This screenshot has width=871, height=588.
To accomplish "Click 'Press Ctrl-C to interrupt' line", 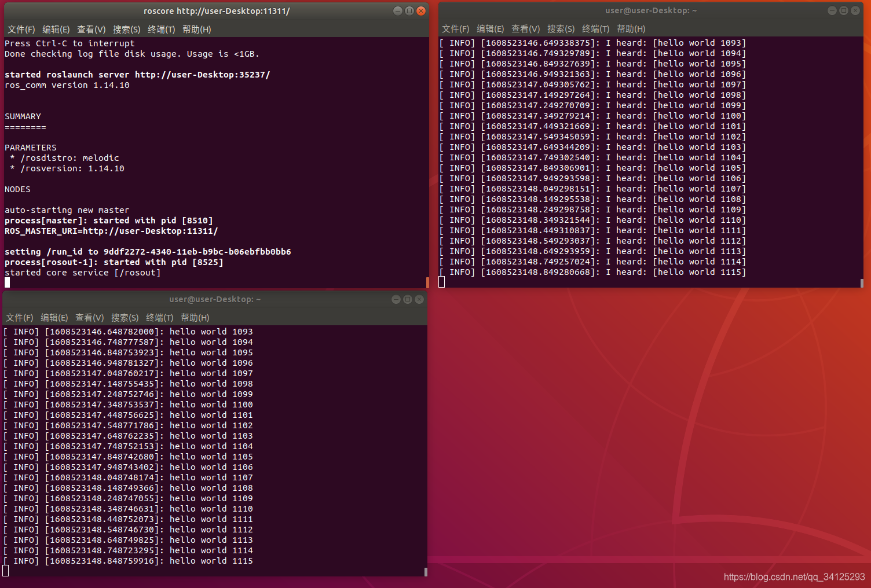I will (69, 43).
